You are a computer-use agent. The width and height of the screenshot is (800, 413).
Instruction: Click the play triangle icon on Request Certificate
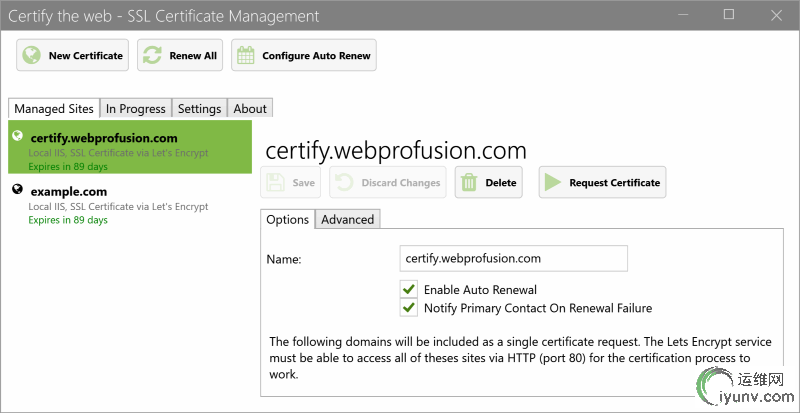point(553,182)
